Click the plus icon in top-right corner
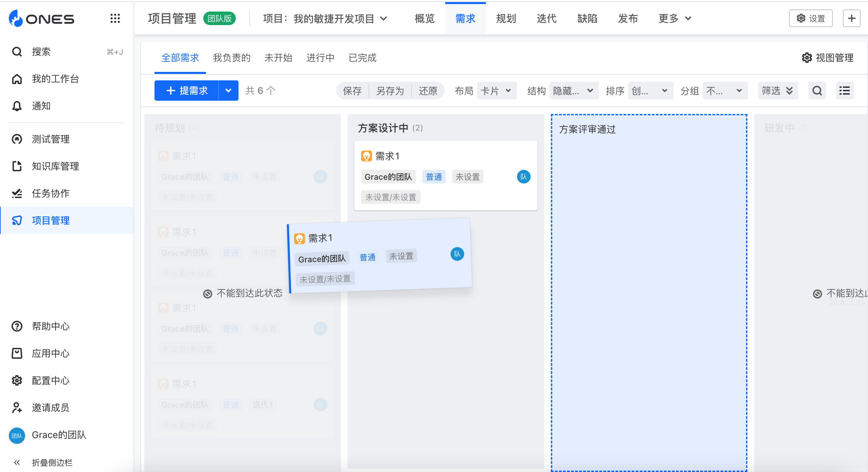Image resolution: width=868 pixels, height=472 pixels. point(851,18)
